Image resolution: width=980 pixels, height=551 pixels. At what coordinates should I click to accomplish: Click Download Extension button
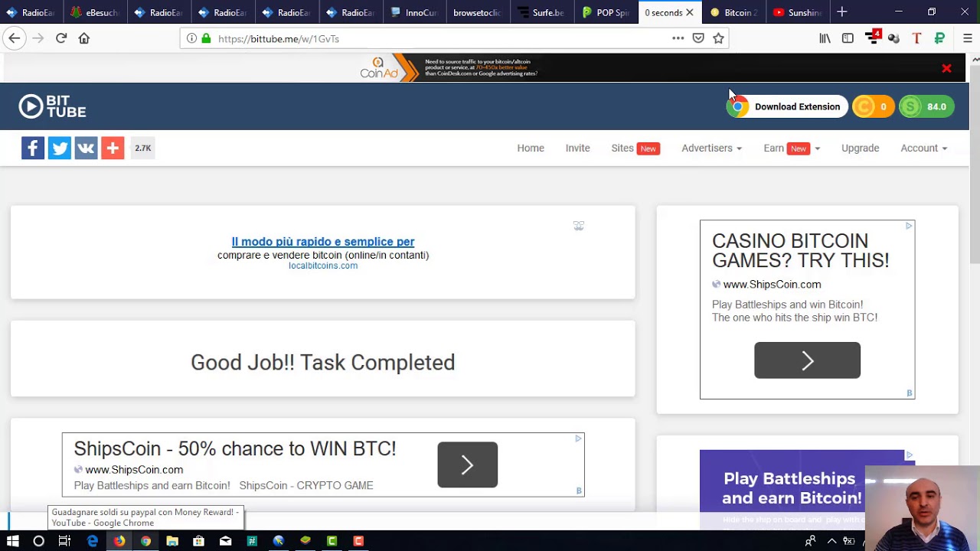[786, 107]
